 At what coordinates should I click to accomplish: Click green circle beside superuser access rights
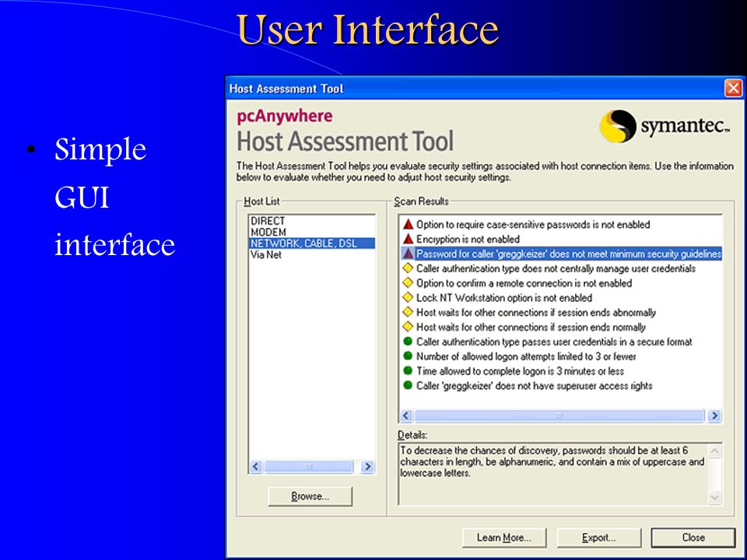(x=408, y=385)
